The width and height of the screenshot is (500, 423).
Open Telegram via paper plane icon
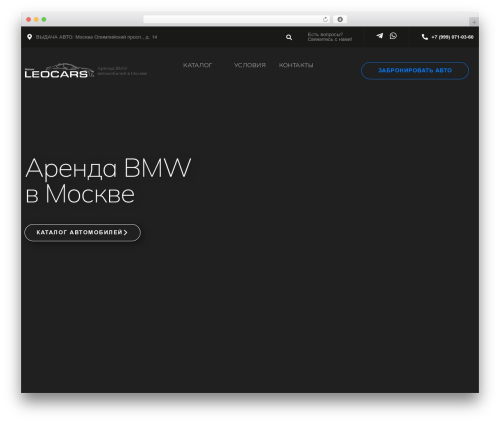[x=380, y=36]
